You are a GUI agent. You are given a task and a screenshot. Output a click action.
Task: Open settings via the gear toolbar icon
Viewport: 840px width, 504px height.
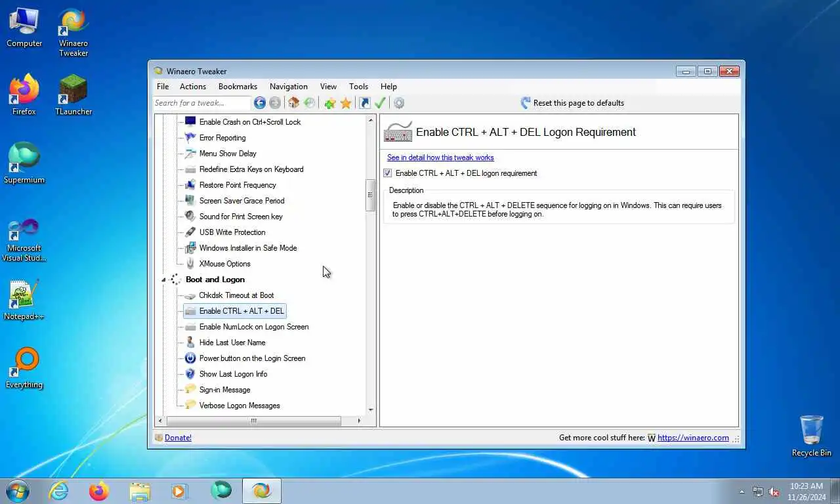pyautogui.click(x=399, y=103)
